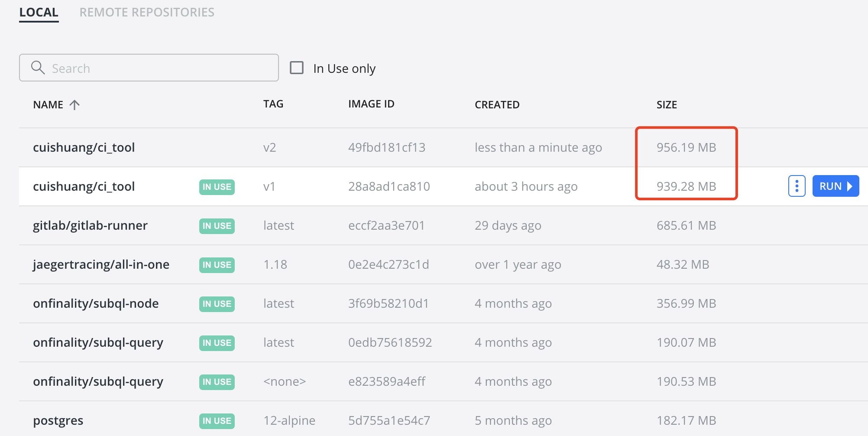The width and height of the screenshot is (868, 436).
Task: Click the NAME sort arrow icon
Action: [74, 105]
